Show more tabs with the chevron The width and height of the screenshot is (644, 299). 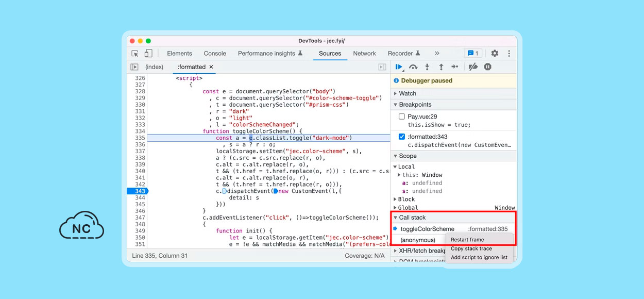[437, 54]
